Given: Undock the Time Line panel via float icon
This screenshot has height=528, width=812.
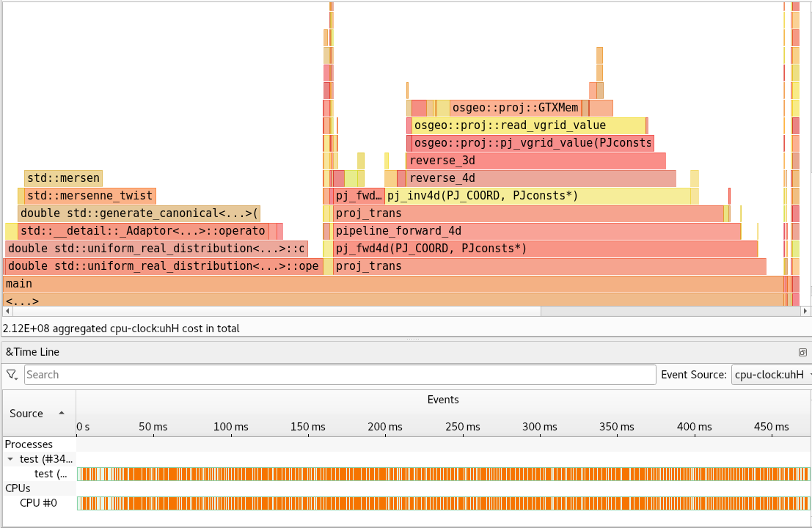Looking at the screenshot, I should (802, 352).
